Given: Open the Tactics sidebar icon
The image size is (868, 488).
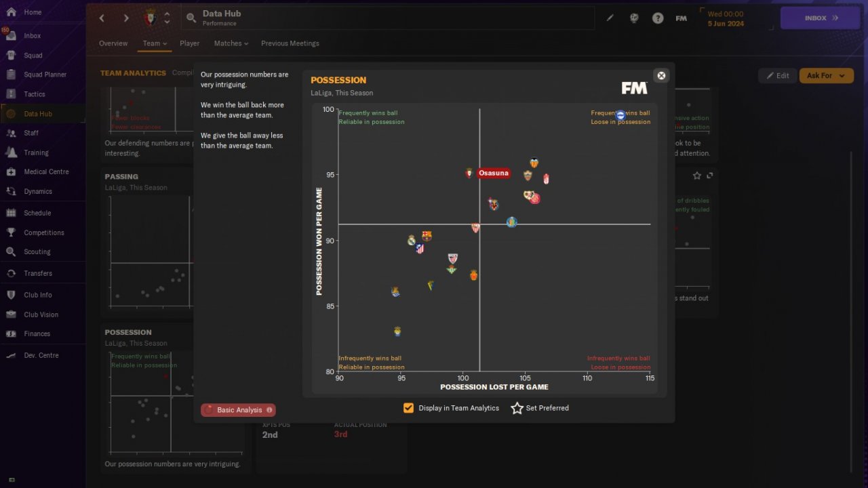Looking at the screenshot, I should click(11, 94).
